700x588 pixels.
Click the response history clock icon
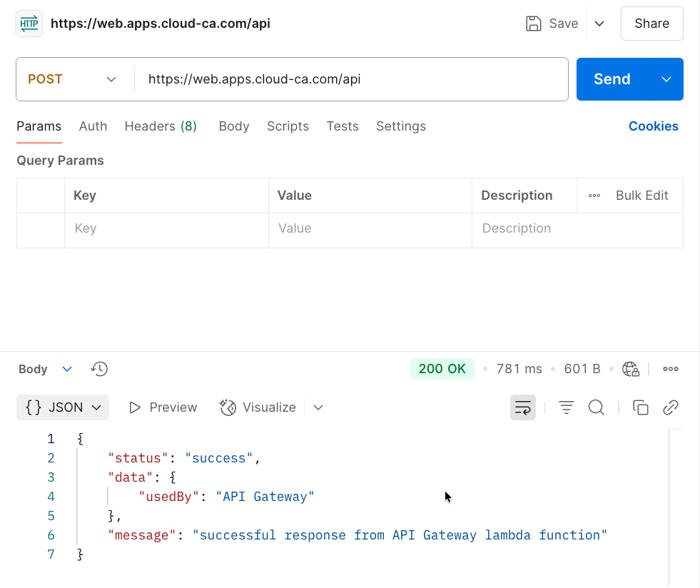pos(99,369)
